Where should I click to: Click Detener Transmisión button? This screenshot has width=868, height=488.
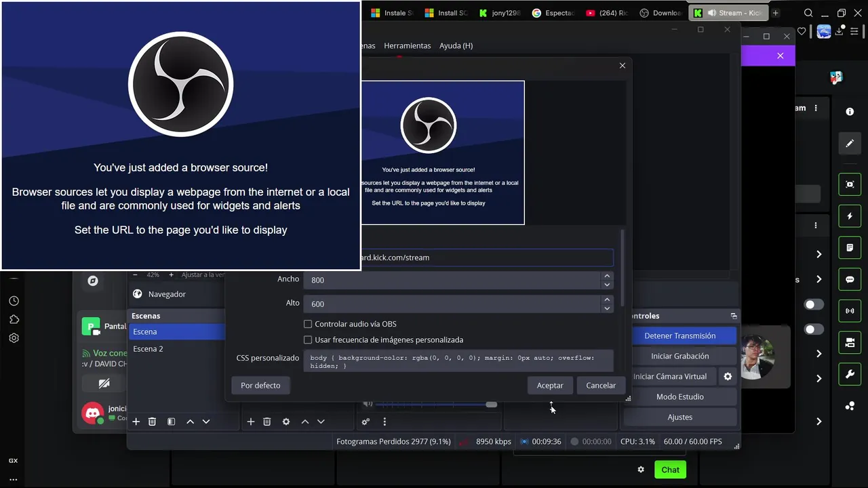[x=679, y=335]
